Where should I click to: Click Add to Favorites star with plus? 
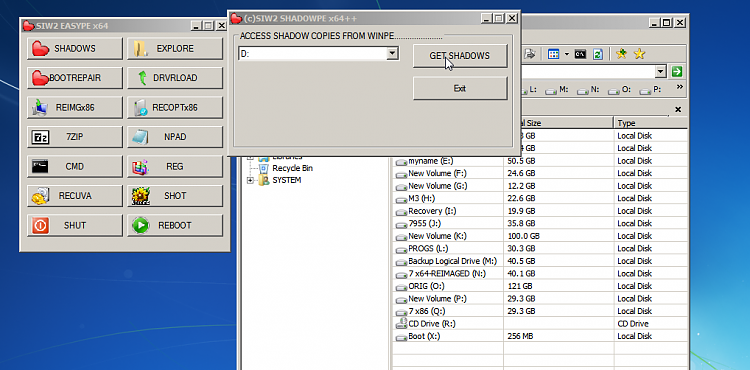[x=621, y=54]
